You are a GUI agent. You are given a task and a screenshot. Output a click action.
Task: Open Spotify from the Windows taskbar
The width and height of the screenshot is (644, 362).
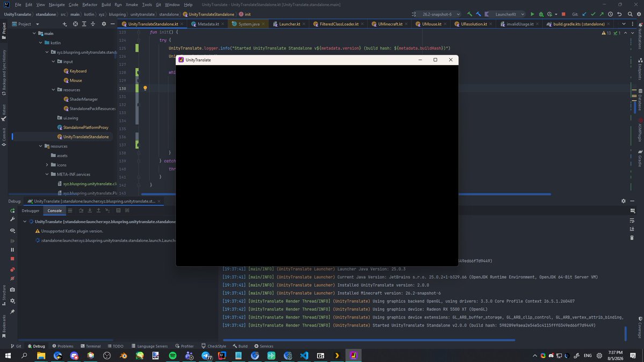pos(172,356)
